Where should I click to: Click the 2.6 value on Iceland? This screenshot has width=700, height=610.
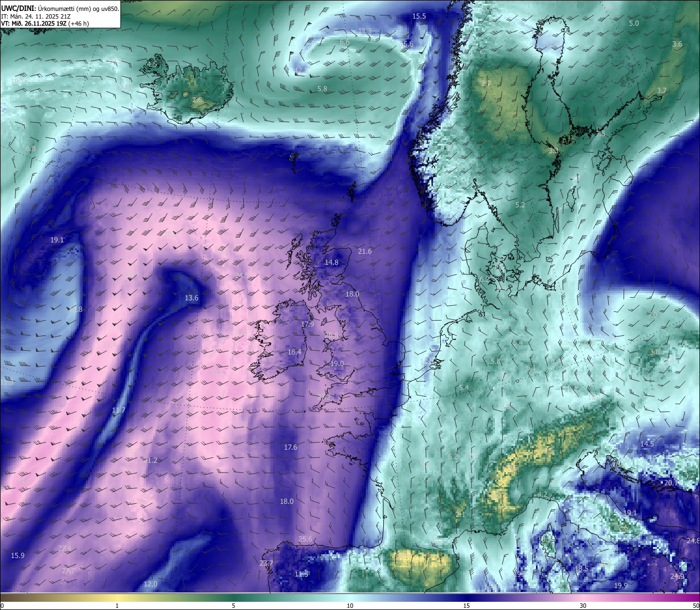tap(197, 100)
